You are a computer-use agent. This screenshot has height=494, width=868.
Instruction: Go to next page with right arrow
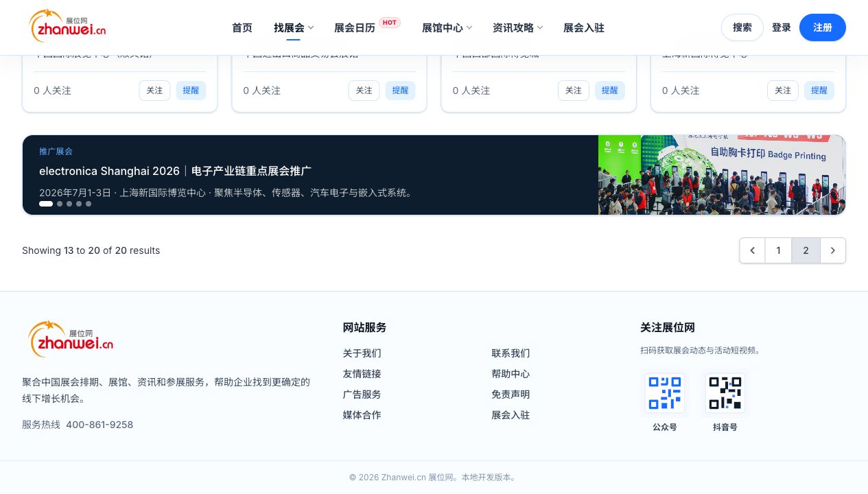tap(833, 250)
